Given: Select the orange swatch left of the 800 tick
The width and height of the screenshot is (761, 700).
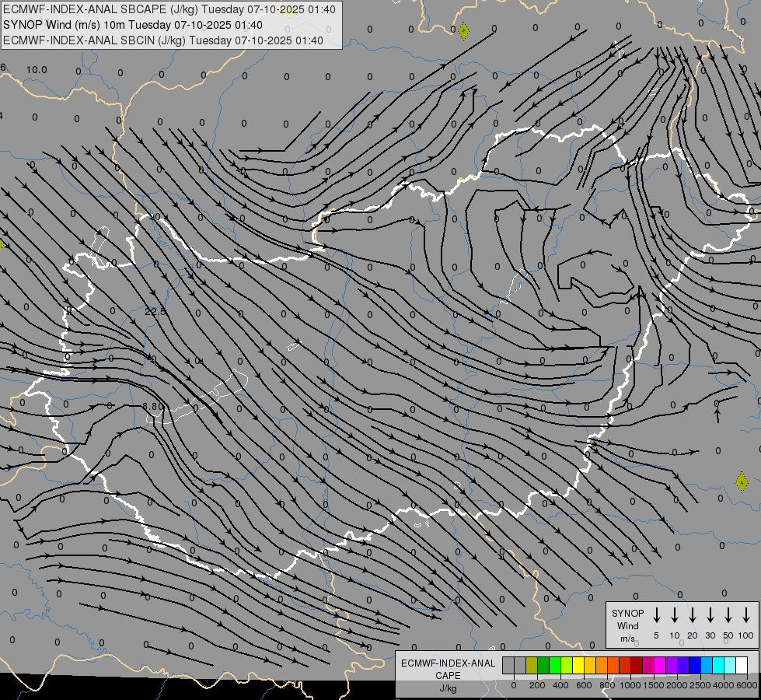Looking at the screenshot, I should click(x=602, y=665).
